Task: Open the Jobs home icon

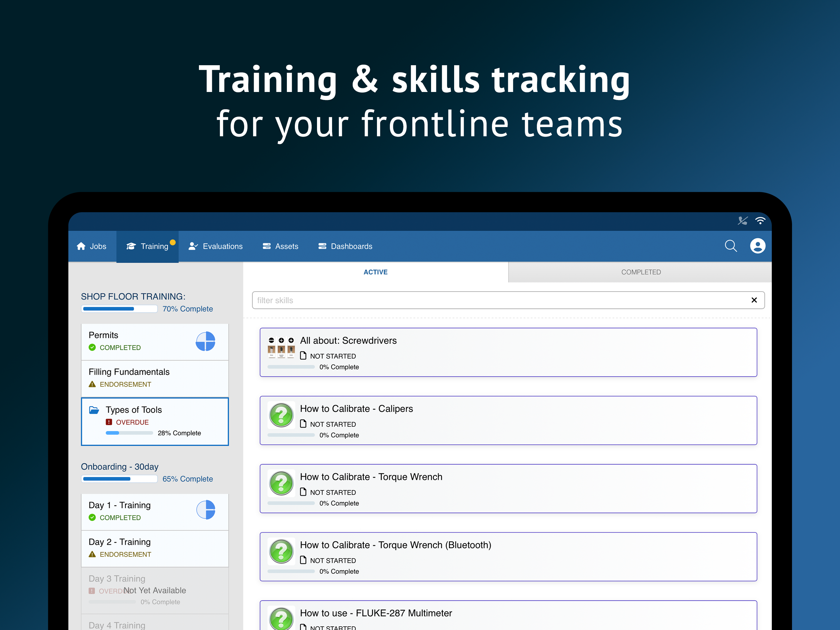Action: point(81,246)
